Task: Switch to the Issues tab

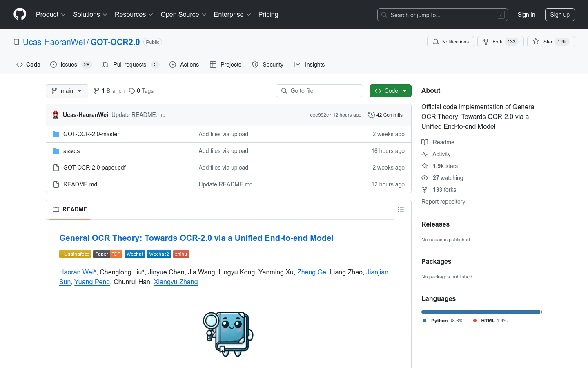Action: point(71,65)
